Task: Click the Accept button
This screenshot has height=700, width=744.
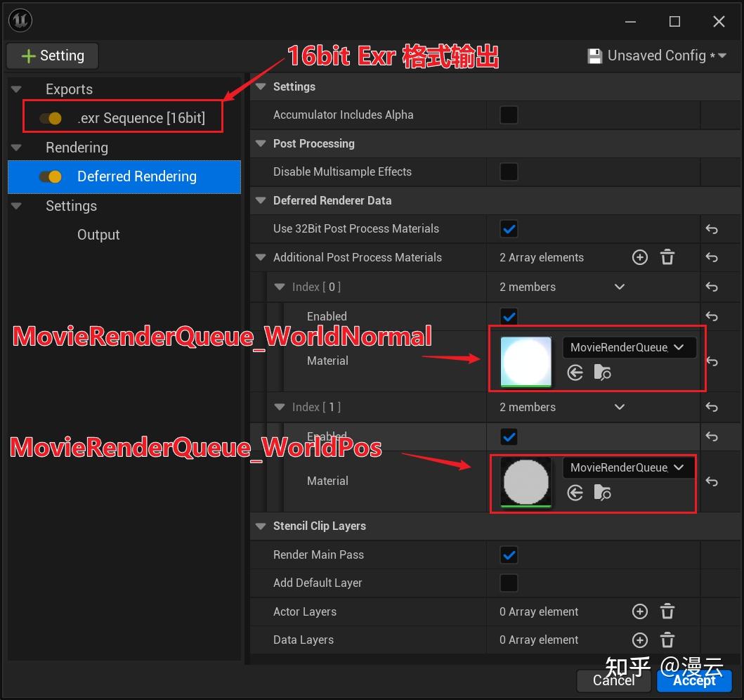Action: pyautogui.click(x=694, y=680)
